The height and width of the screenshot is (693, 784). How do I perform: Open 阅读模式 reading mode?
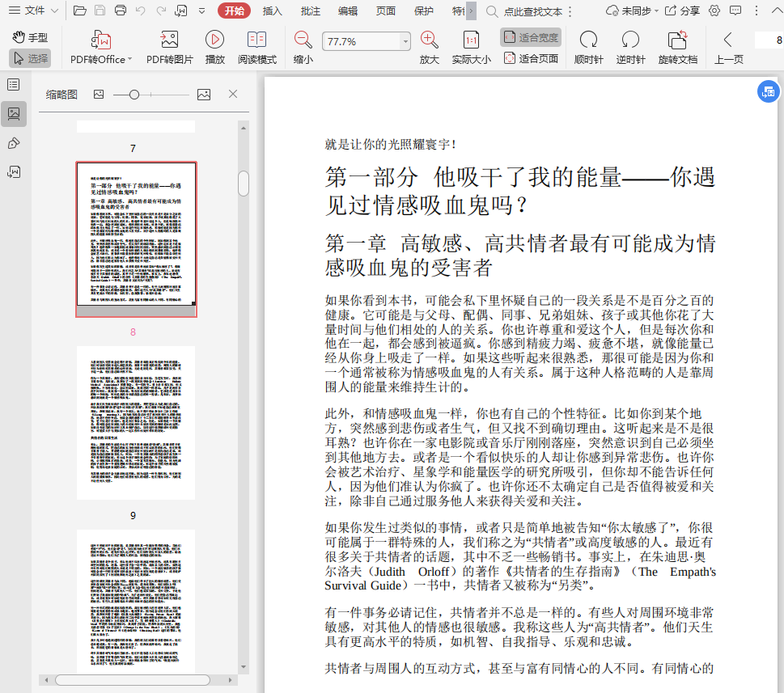point(257,40)
